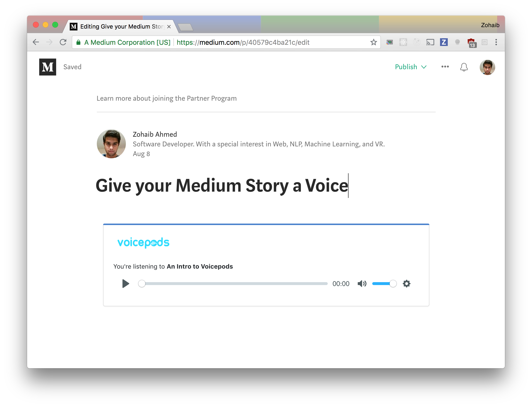The width and height of the screenshot is (532, 407).
Task: Click the Zohaib Chrome profile button
Action: (490, 25)
